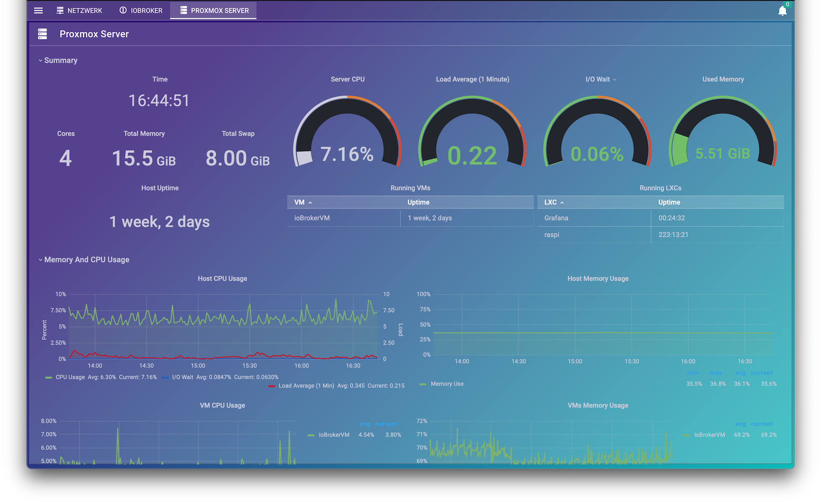Click the Host CPU Usage panel title
The height and width of the screenshot is (504, 821).
222,279
